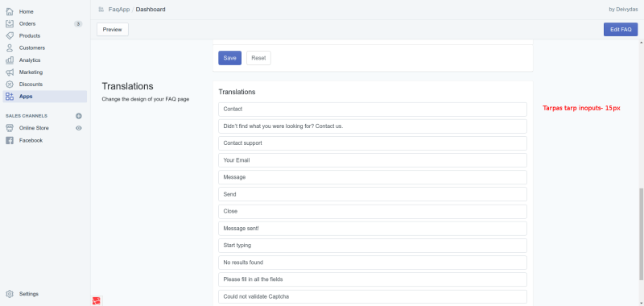
Task: Click the No results found field
Action: coord(373,263)
